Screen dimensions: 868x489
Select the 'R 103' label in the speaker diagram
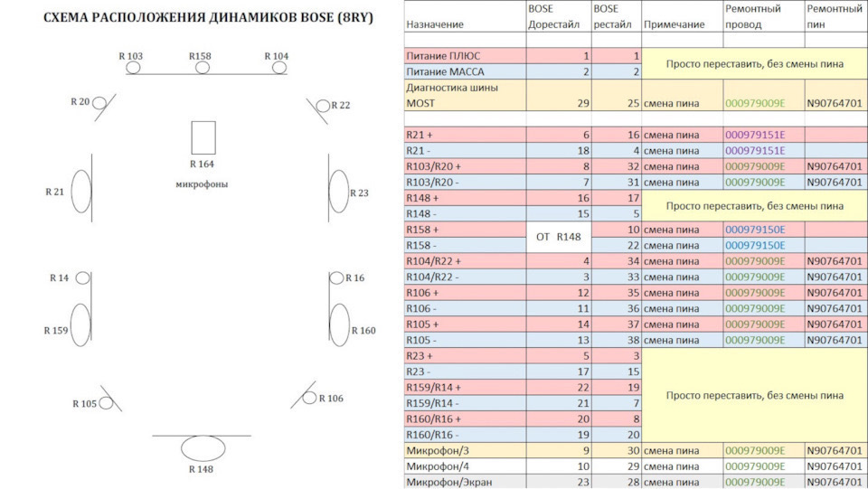pos(130,56)
